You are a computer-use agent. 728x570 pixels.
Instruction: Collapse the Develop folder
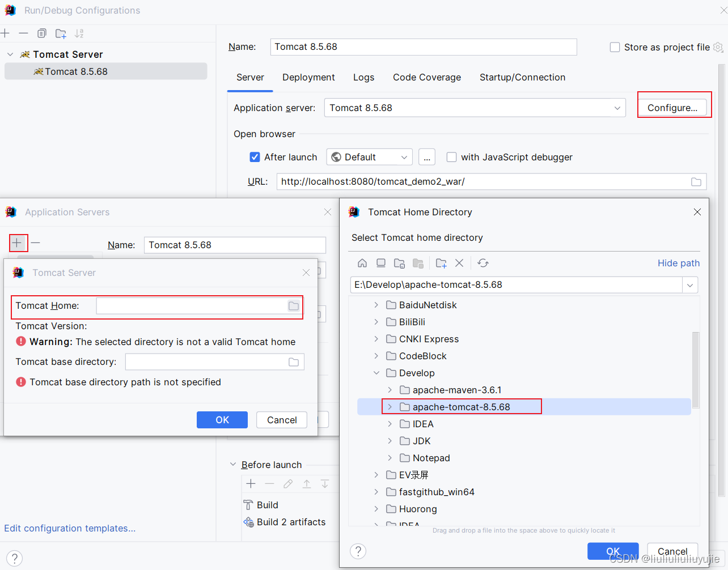tap(376, 373)
